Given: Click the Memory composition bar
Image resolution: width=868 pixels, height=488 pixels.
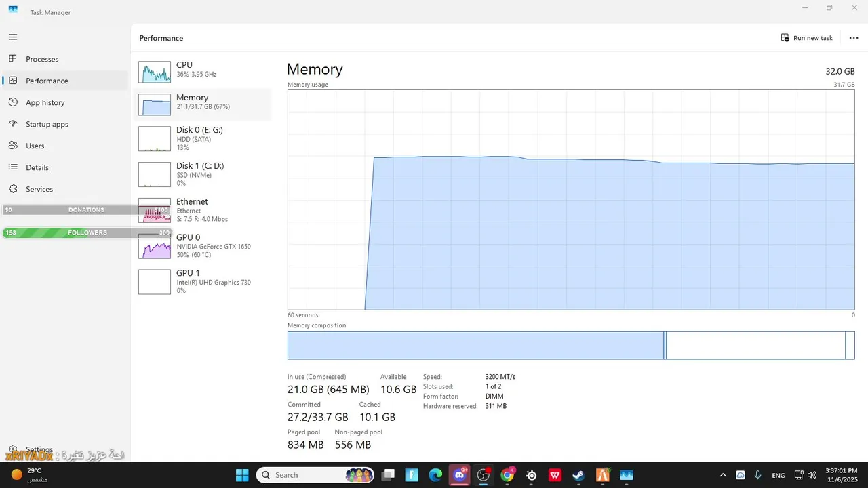Looking at the screenshot, I should point(571,346).
